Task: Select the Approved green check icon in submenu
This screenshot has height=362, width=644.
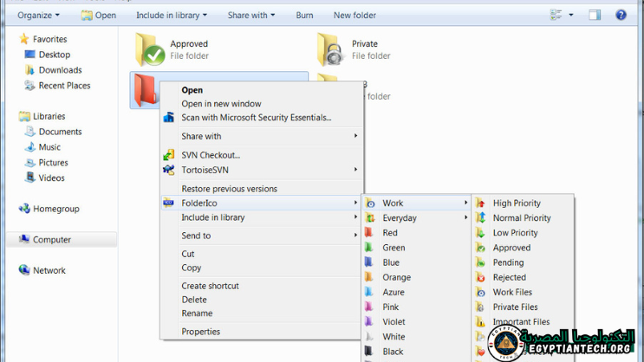Action: pos(481,248)
